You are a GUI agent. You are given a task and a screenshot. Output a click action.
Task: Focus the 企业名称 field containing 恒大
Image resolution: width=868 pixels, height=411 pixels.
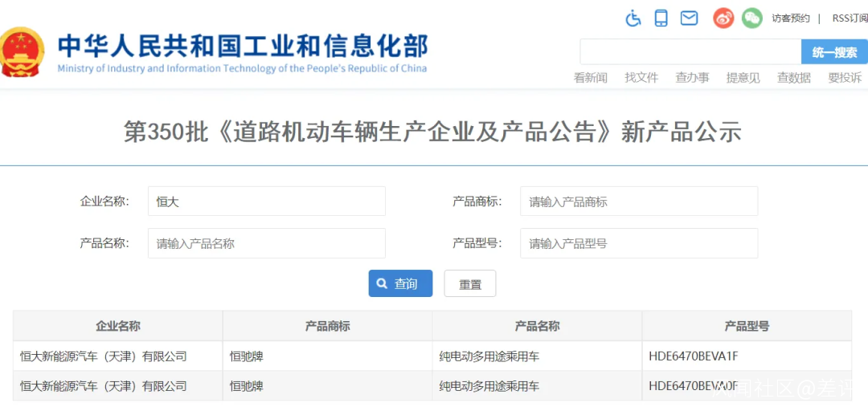266,201
